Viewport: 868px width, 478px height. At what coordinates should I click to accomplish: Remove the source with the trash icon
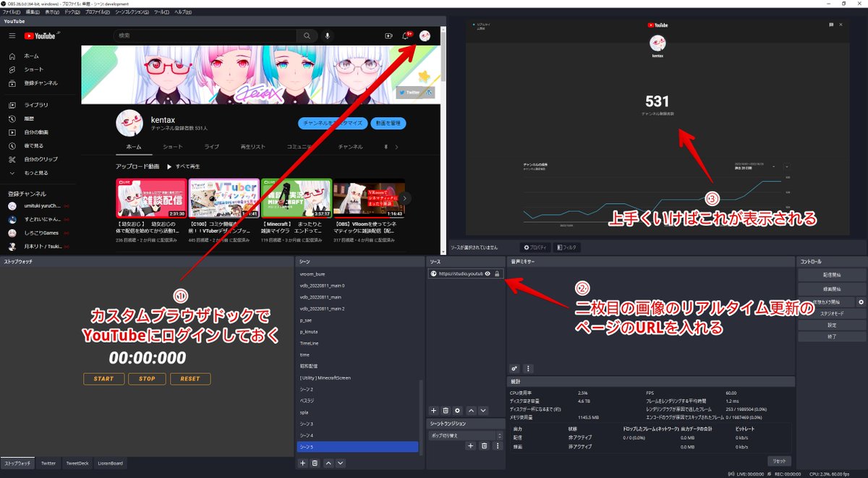click(x=446, y=410)
